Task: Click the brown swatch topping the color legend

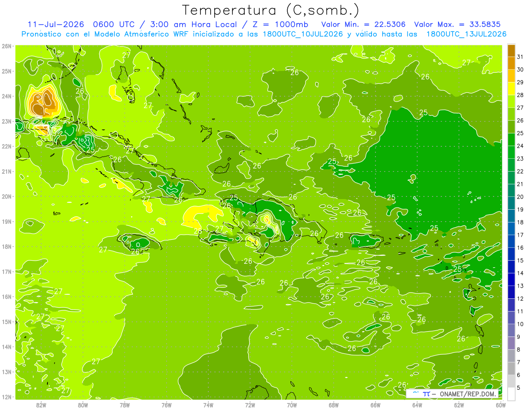Action: click(511, 51)
